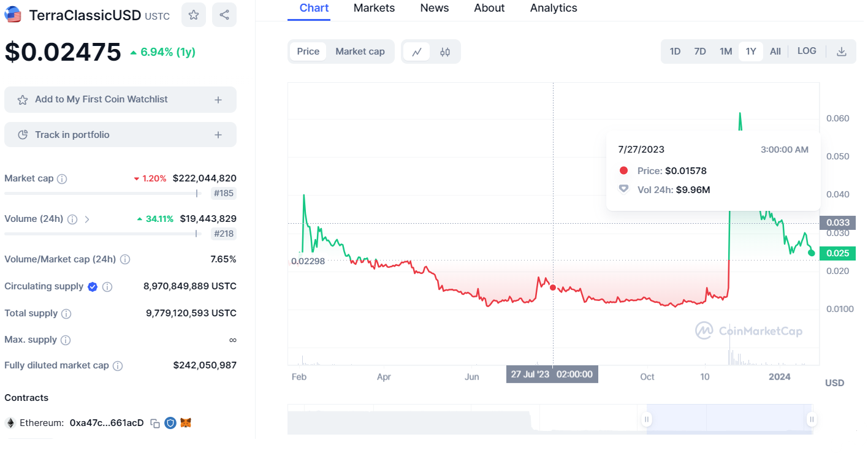Click Fully diluted market cap info icon
The width and height of the screenshot is (868, 453).
[118, 365]
